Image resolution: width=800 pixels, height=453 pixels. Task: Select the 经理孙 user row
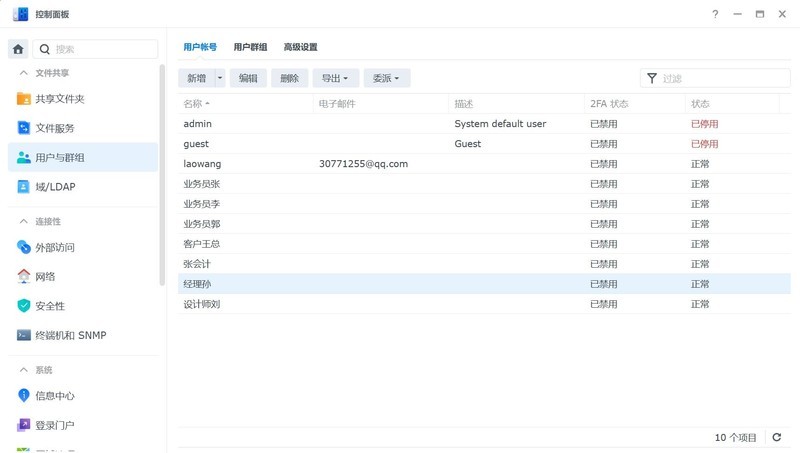pos(484,284)
